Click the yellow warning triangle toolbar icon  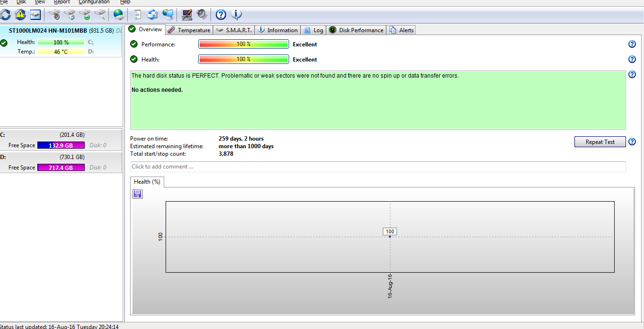pyautogui.click(x=20, y=15)
